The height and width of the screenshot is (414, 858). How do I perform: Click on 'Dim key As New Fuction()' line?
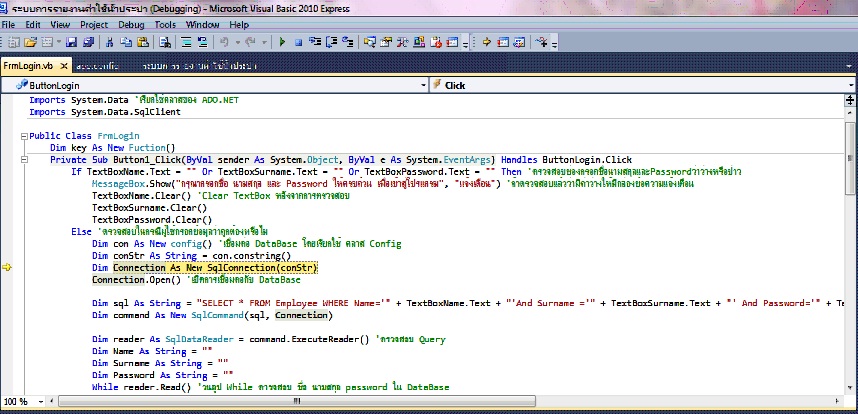[112, 148]
